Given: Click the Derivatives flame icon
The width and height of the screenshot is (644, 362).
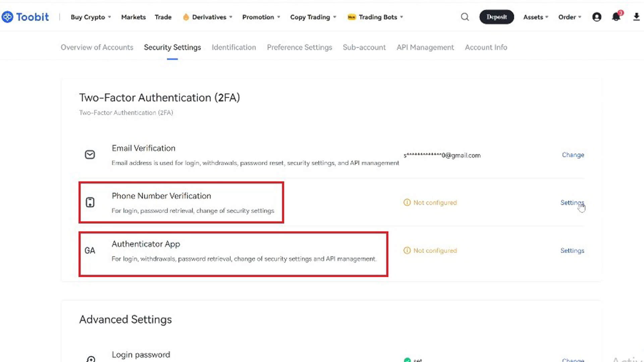Looking at the screenshot, I should (x=186, y=17).
